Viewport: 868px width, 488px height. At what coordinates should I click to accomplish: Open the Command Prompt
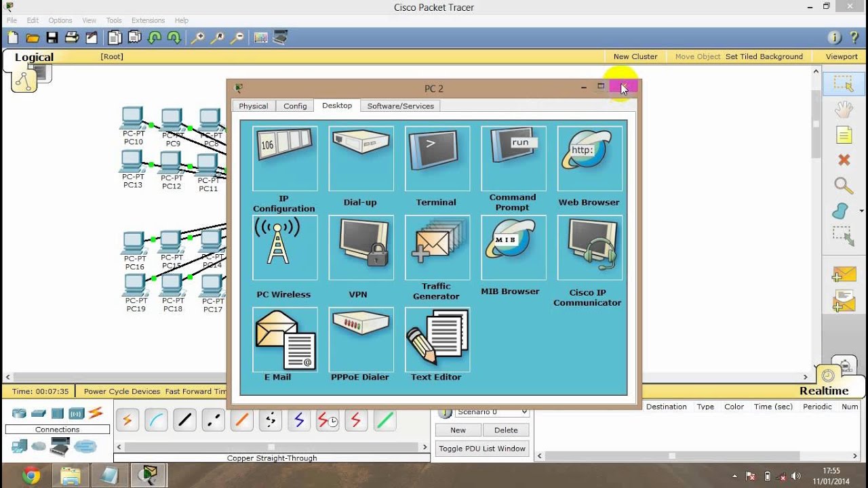pyautogui.click(x=513, y=159)
